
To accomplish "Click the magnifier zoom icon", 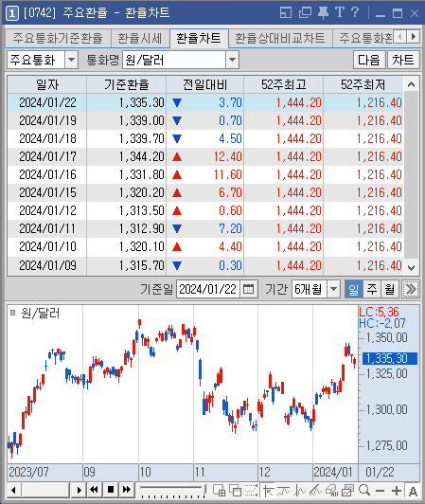I will pyautogui.click(x=364, y=491).
